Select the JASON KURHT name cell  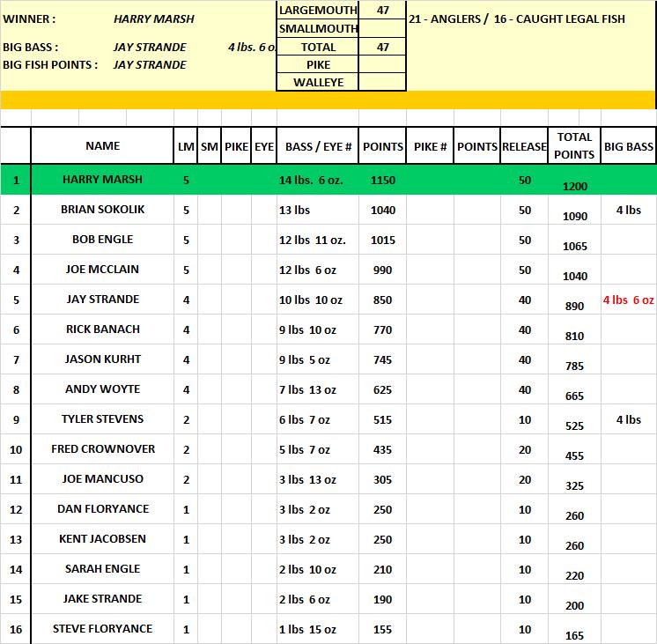[103, 359]
